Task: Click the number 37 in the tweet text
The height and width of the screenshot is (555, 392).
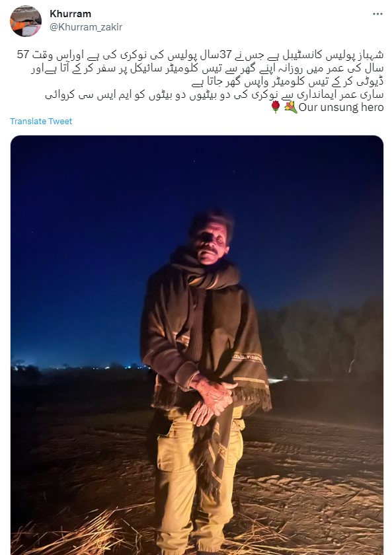Action: point(226,54)
